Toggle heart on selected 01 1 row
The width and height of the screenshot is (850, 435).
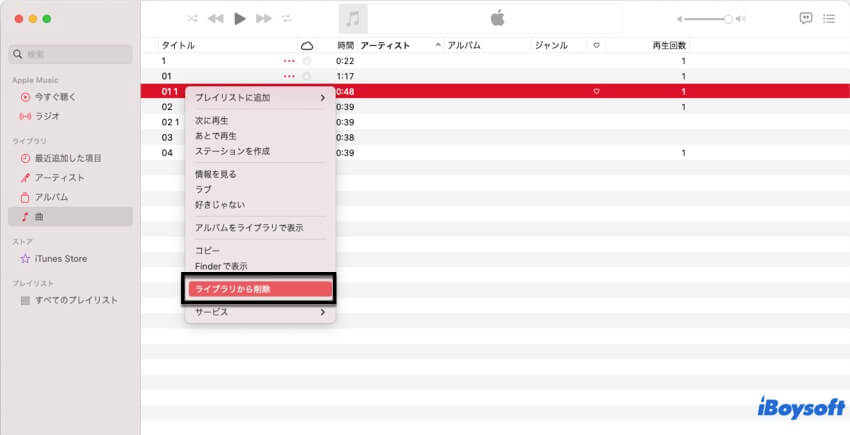596,92
